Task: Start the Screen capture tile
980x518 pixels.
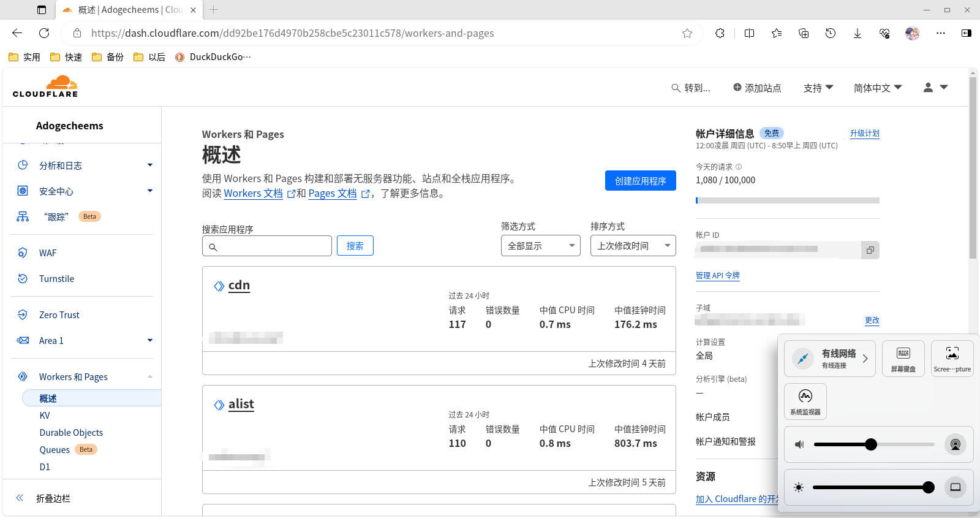Action: (952, 358)
